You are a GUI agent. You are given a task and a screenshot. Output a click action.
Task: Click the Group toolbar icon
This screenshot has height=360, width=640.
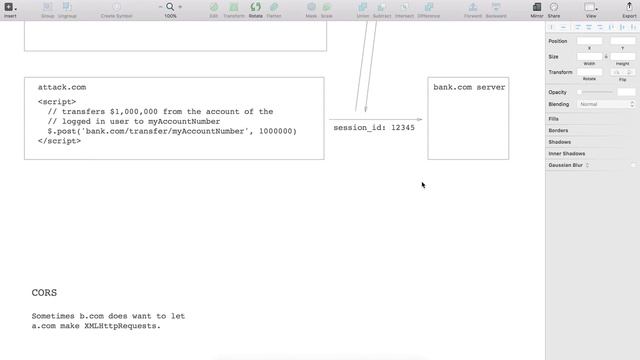point(48,7)
